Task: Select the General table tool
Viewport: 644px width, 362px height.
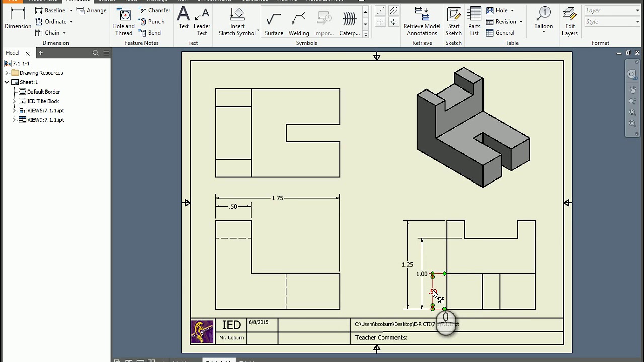Action: click(500, 33)
